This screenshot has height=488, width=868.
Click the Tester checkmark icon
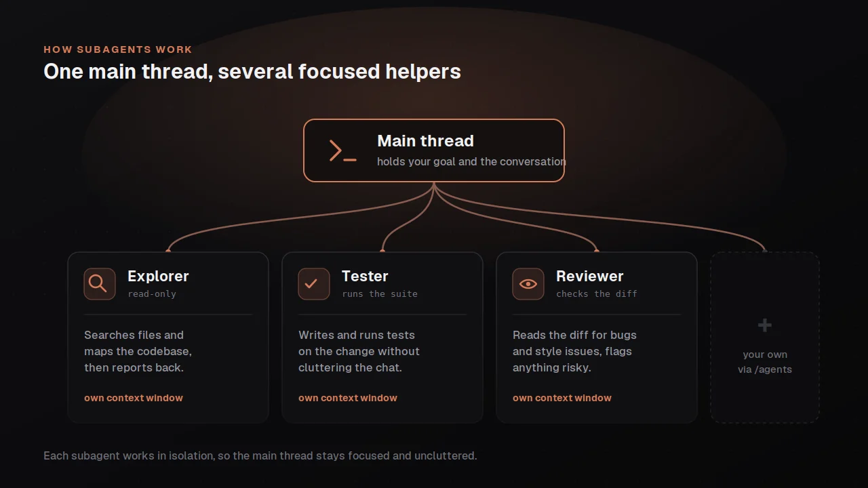314,284
